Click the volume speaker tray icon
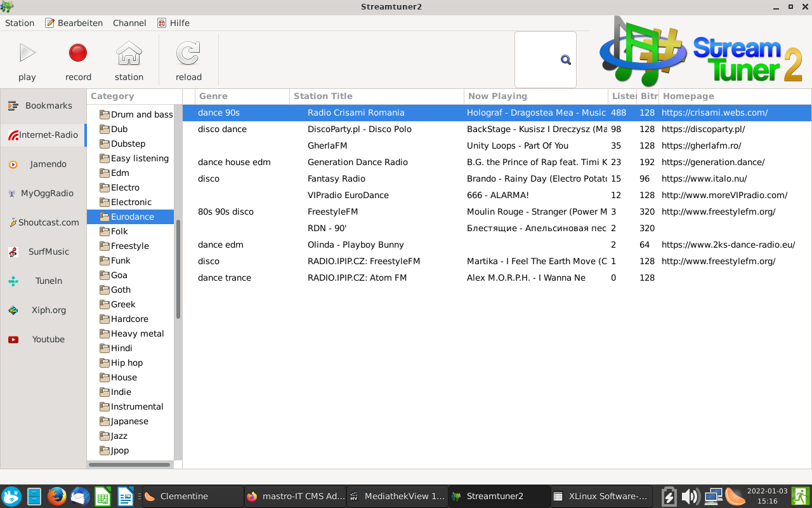Image resolution: width=812 pixels, height=508 pixels. pyautogui.click(x=690, y=497)
